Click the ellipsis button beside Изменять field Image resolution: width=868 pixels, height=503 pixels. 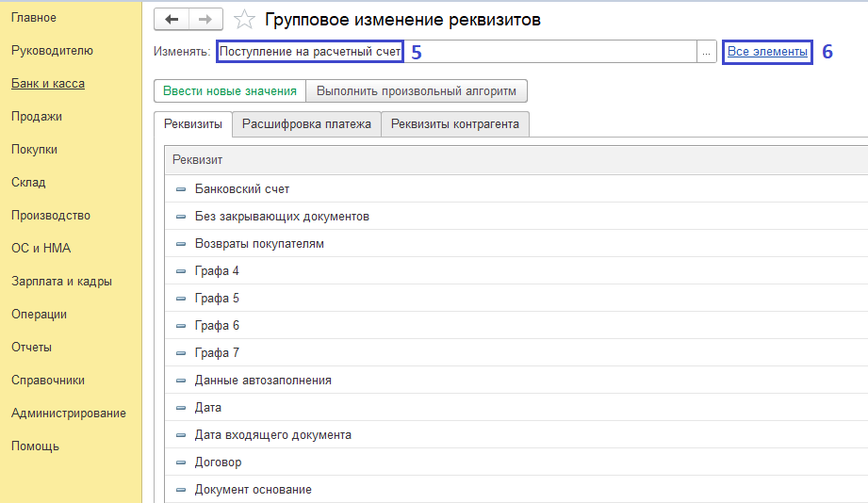706,52
